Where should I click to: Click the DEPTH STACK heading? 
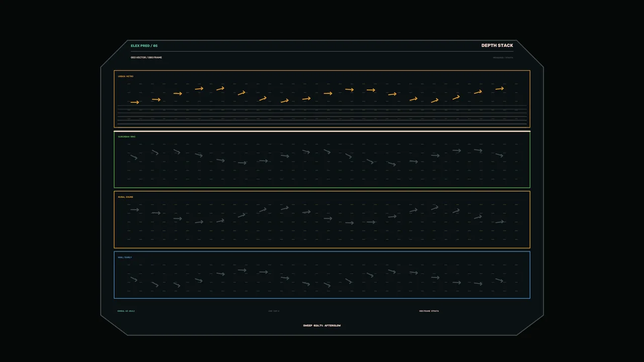click(497, 45)
